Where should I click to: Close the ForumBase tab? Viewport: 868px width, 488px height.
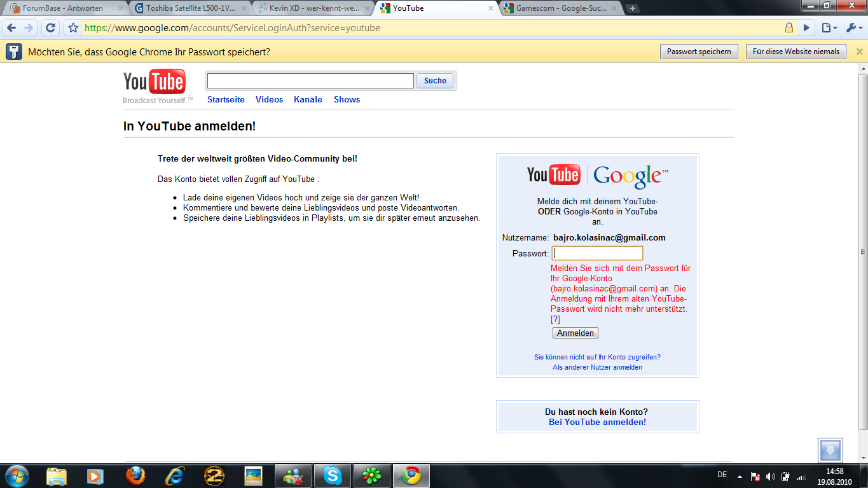coord(121,8)
